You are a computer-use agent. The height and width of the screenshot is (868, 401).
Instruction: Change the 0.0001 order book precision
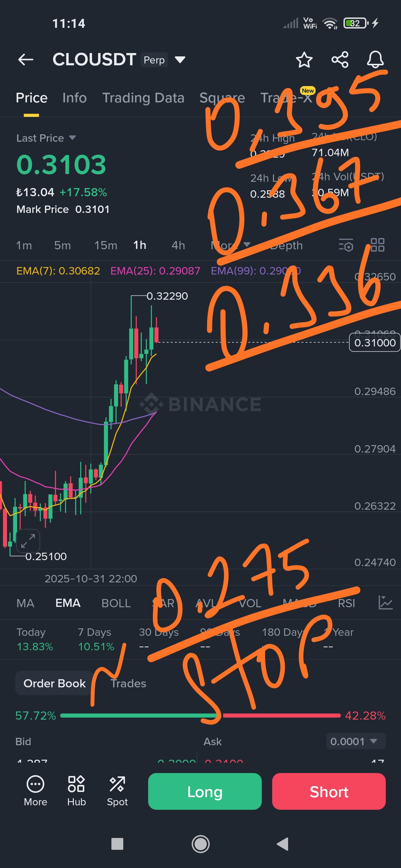coord(356,741)
